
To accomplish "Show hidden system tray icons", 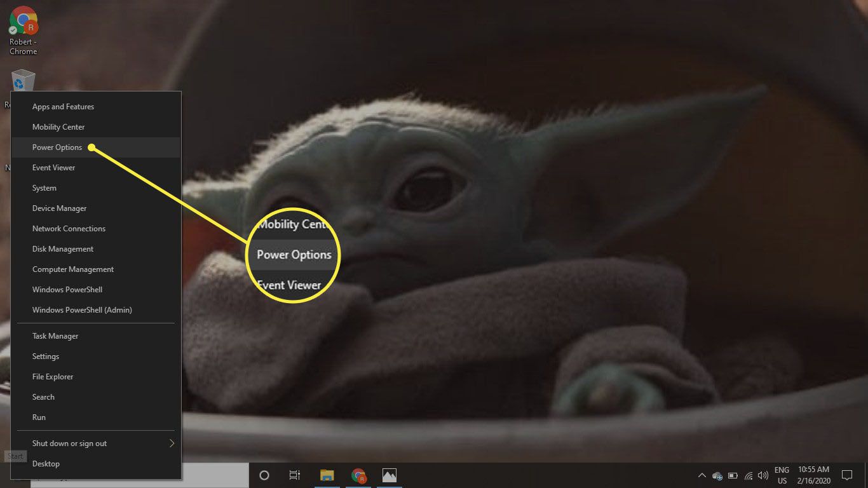I will (702, 475).
